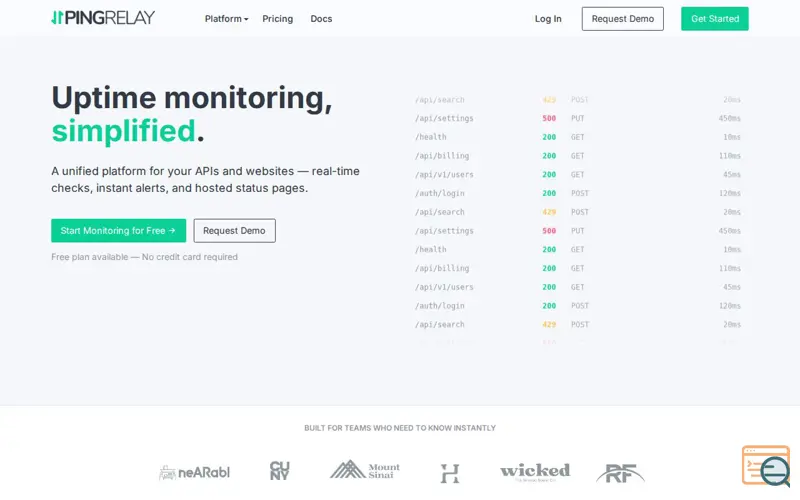Screen dimensions: 800x500
Task: Open the orange console inspector widget
Action: [766, 465]
